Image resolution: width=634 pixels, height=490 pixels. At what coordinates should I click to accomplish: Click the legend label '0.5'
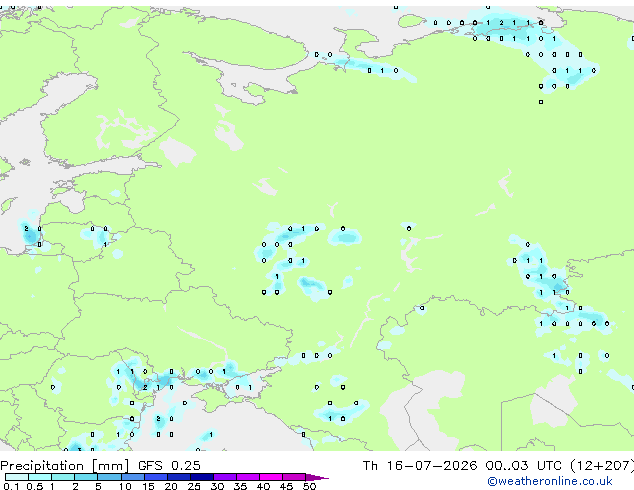pos(35,486)
